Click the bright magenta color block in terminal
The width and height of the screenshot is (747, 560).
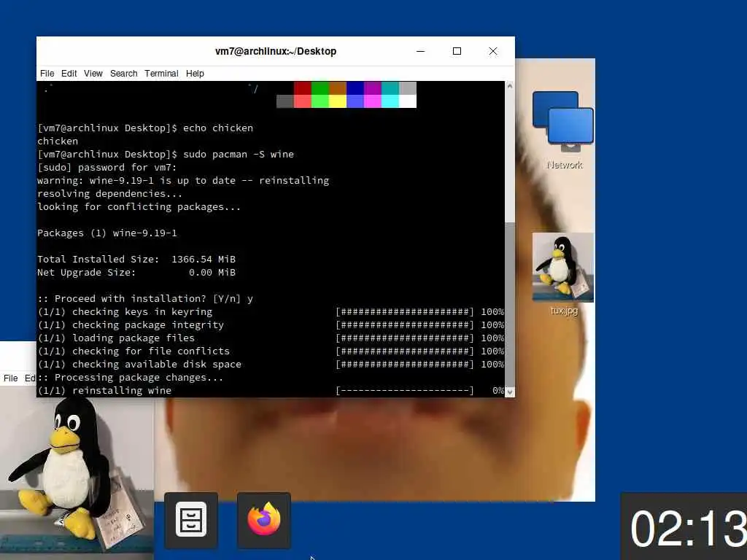[x=373, y=101]
